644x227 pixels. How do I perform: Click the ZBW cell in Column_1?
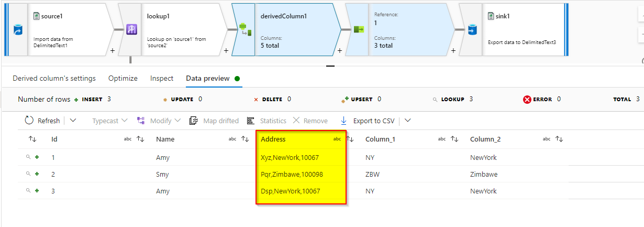[x=372, y=174]
